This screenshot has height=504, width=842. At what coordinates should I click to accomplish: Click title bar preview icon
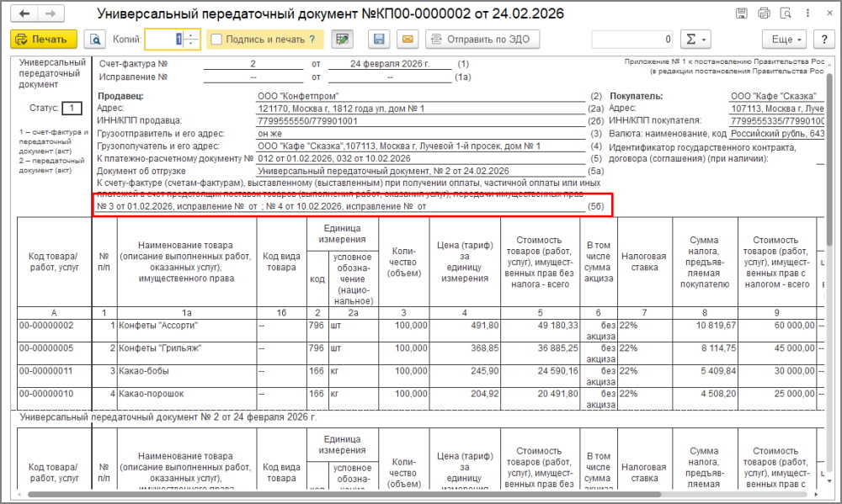pyautogui.click(x=786, y=14)
